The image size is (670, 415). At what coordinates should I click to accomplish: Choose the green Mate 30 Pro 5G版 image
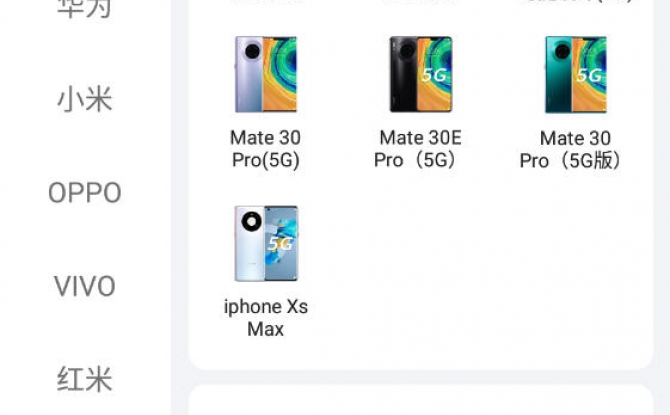pyautogui.click(x=576, y=74)
